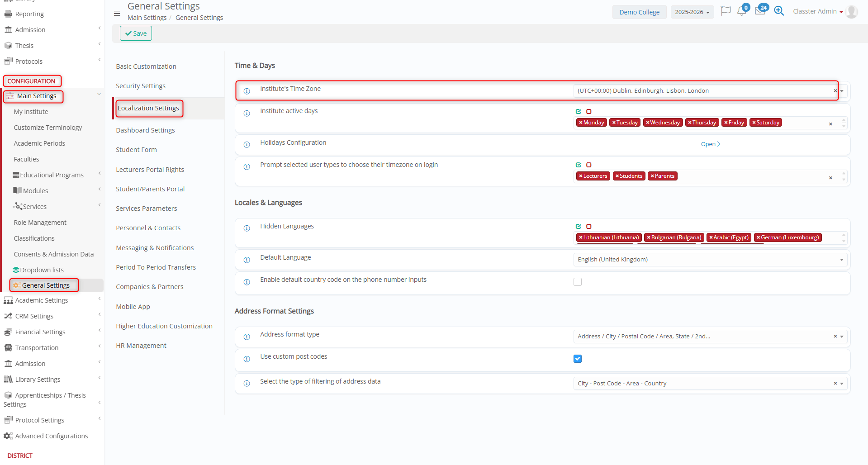Click info icon next to Holidays Configuration
The image size is (868, 465).
(x=247, y=145)
